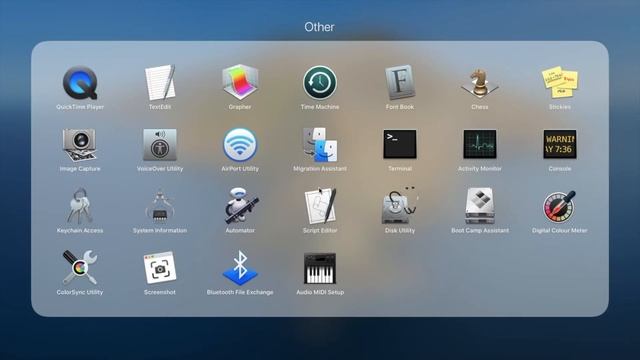Open VoiceOver Utility icon

point(160,144)
